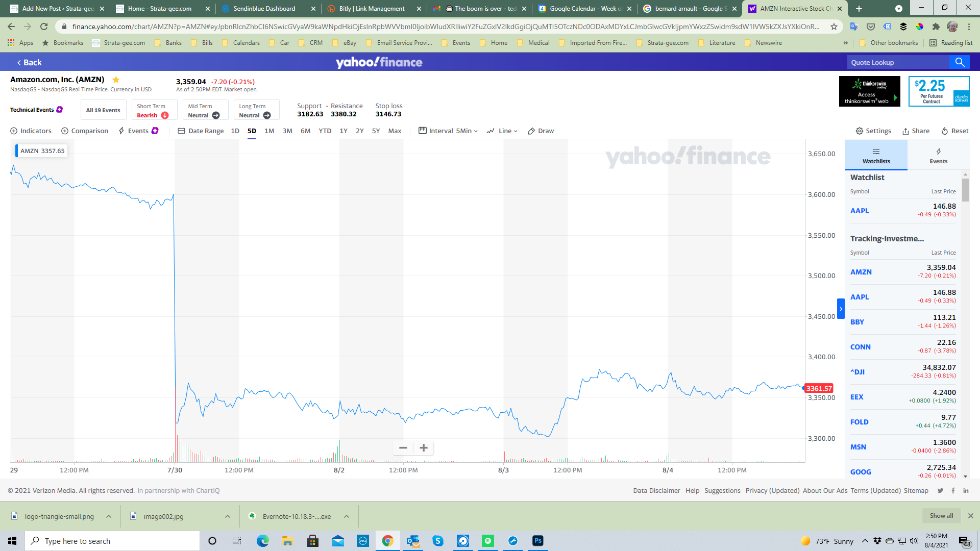This screenshot has height=551, width=980.
Task: Show hidden system tray icons
Action: coord(865,541)
